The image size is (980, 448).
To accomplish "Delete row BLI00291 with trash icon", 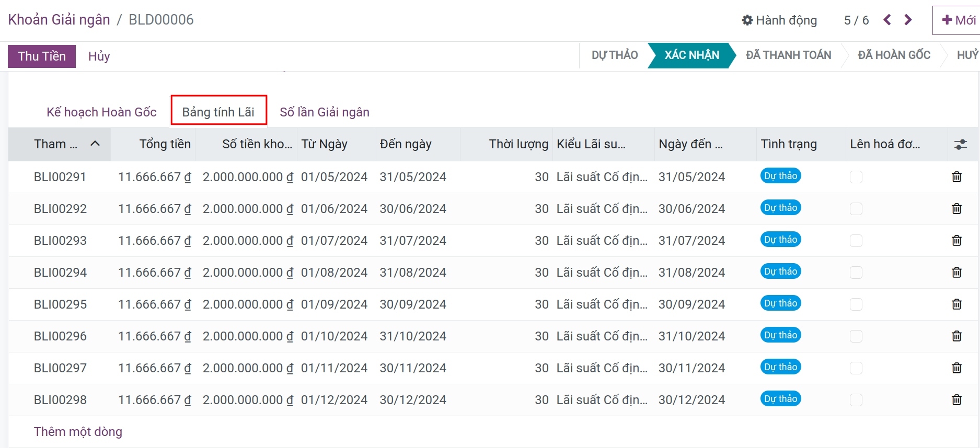I will 956,177.
